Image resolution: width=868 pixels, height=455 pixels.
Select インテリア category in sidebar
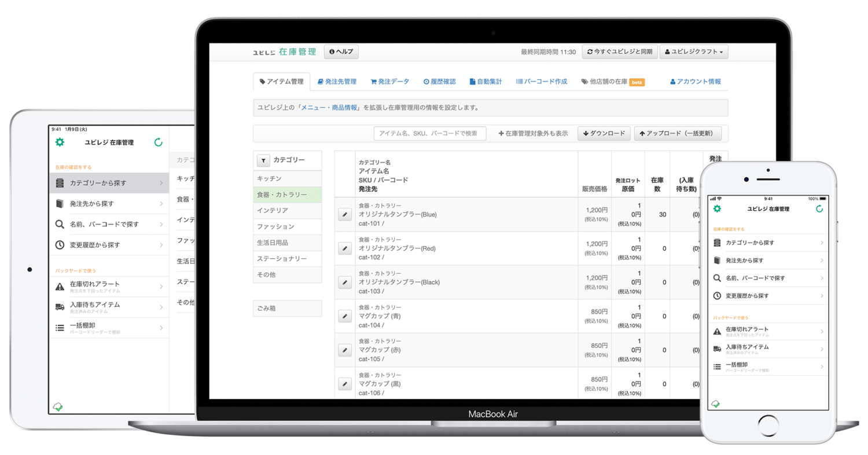click(287, 211)
